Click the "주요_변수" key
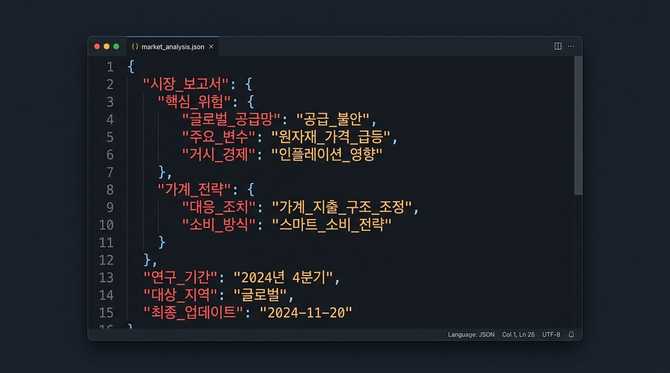 (x=218, y=137)
